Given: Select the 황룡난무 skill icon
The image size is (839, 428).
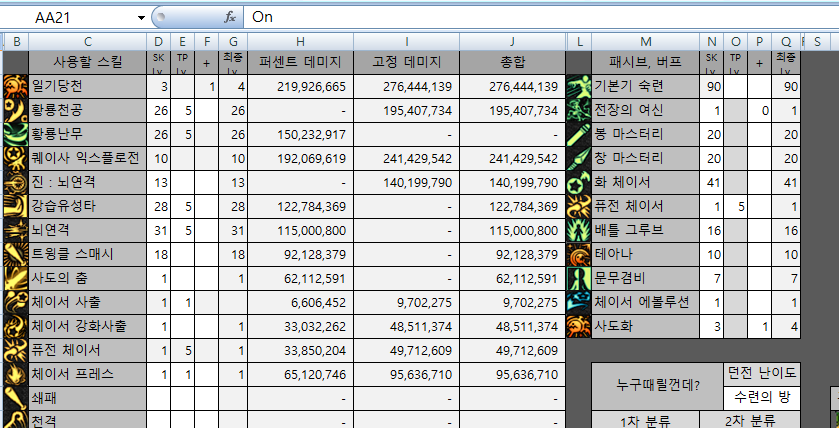Looking at the screenshot, I should click(15, 135).
